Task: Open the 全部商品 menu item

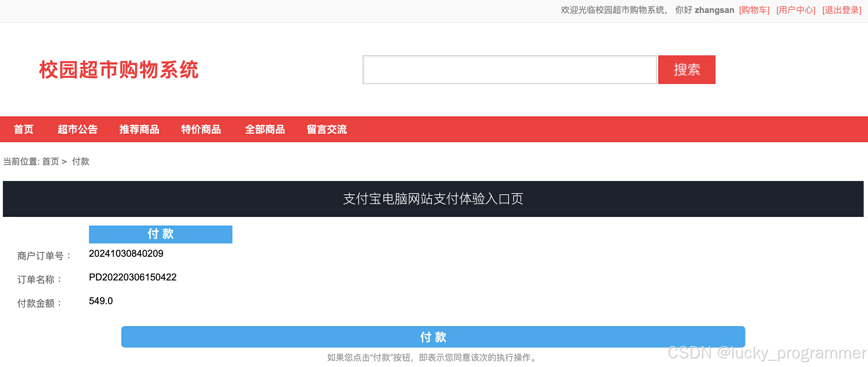Action: (265, 129)
